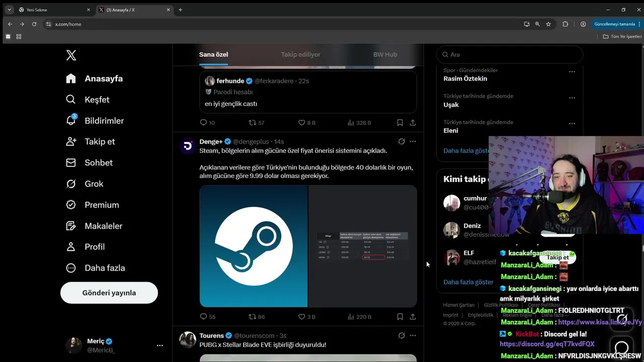
Task: Open more options for Rasim Öztekin trend
Action: (572, 71)
